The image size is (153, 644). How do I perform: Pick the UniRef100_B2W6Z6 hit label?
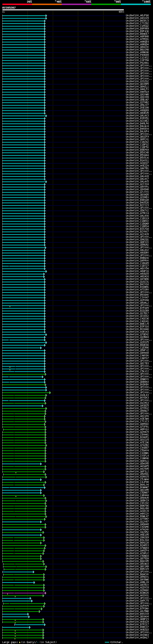[x=137, y=593]
